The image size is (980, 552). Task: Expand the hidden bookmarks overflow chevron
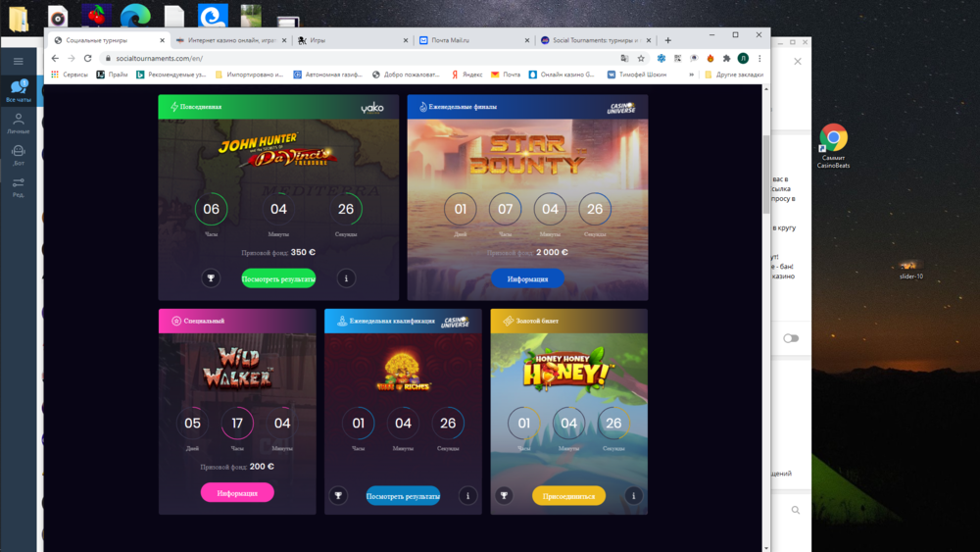pyautogui.click(x=691, y=75)
